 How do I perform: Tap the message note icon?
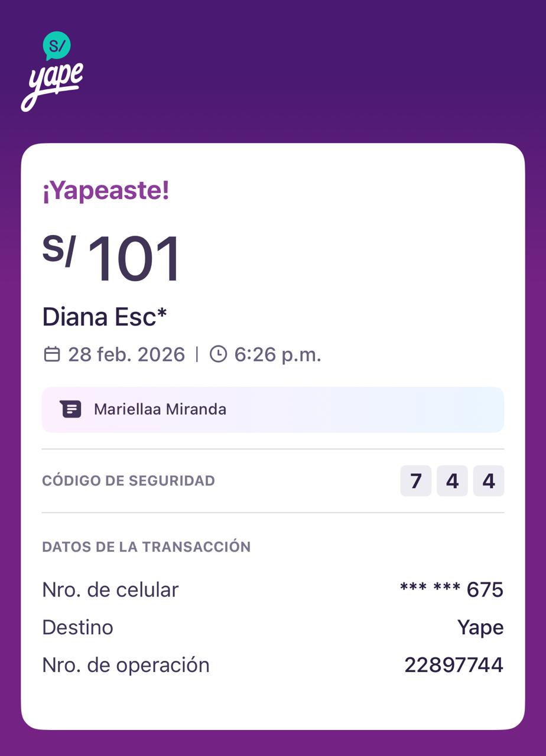tap(70, 409)
